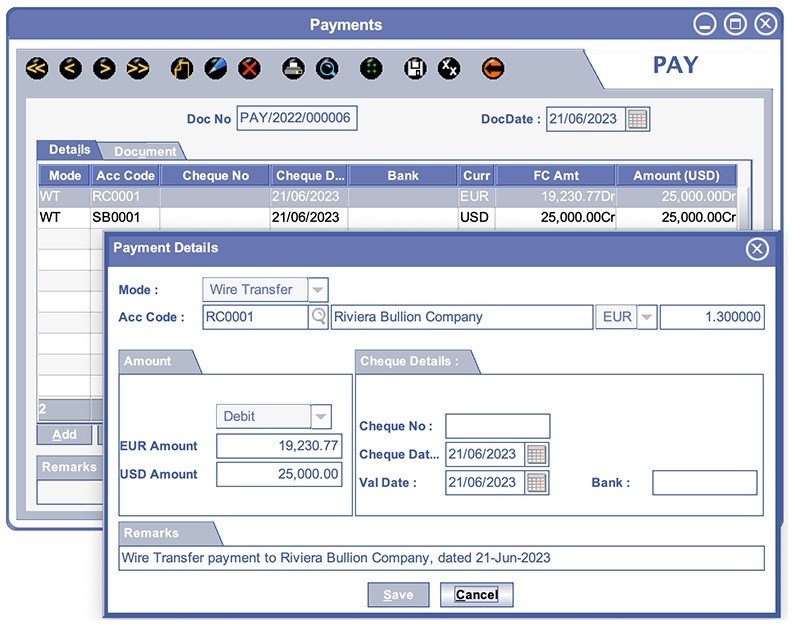Click the EUR Amount field
The height and width of the screenshot is (625, 793).
279,446
